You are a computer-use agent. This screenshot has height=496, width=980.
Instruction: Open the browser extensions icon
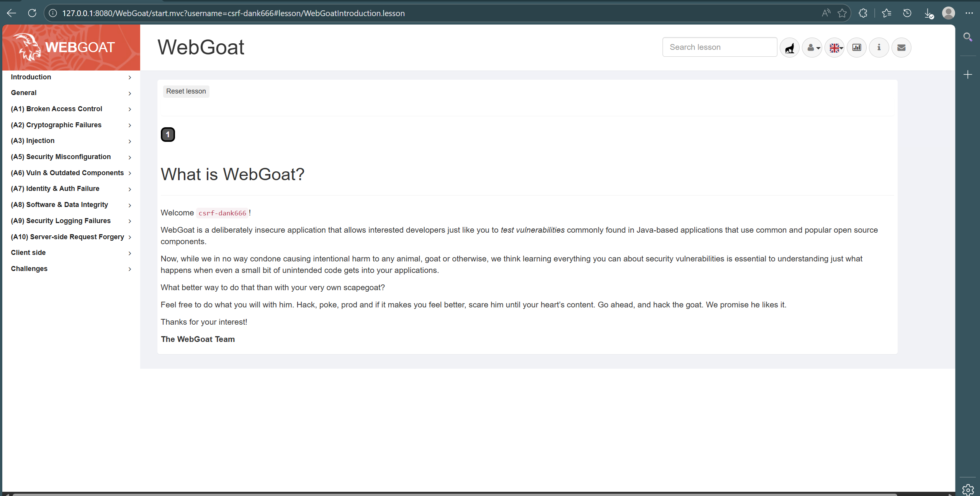863,13
